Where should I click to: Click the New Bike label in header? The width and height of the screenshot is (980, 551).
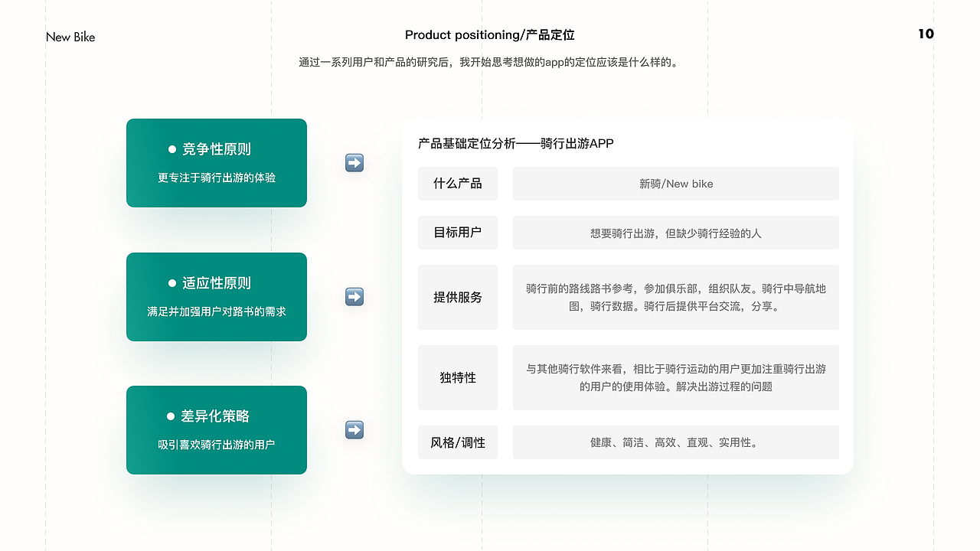point(70,37)
